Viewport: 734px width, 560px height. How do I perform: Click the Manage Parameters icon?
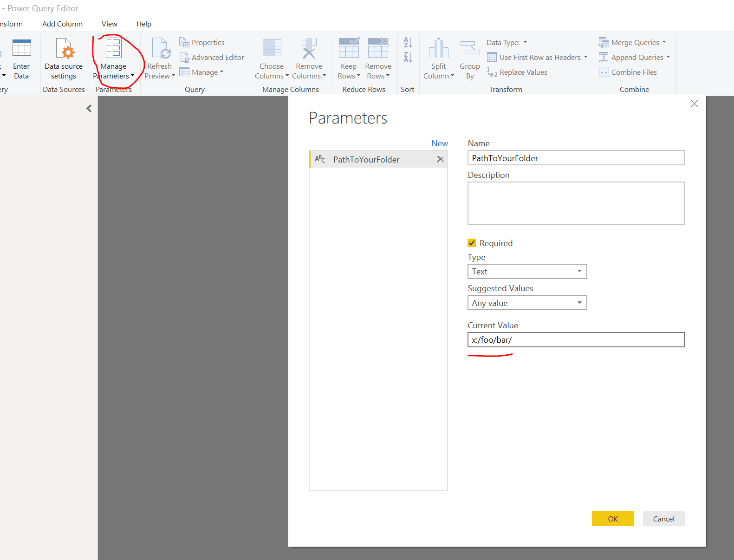point(113,48)
